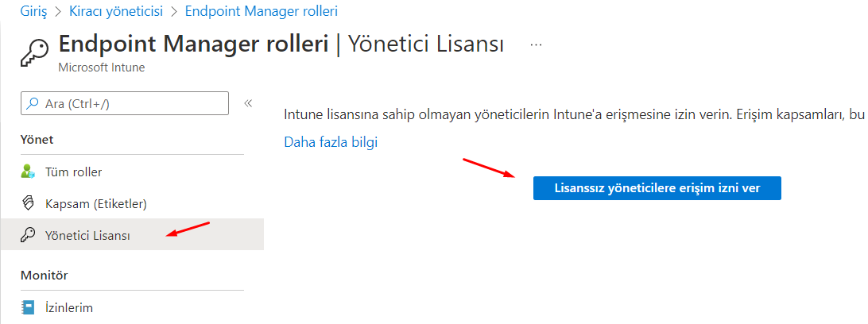
Task: Go to İzinlerim under Monitör
Action: 69,307
